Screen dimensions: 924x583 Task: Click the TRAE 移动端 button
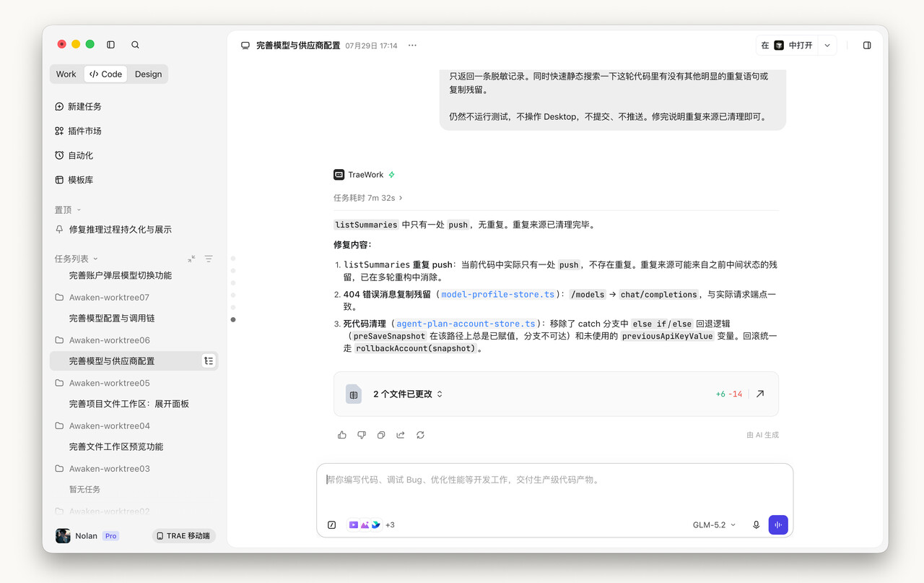(183, 536)
